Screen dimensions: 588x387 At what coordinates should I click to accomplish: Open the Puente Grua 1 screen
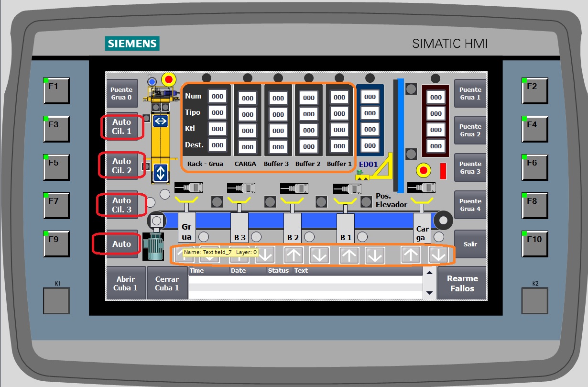point(470,93)
